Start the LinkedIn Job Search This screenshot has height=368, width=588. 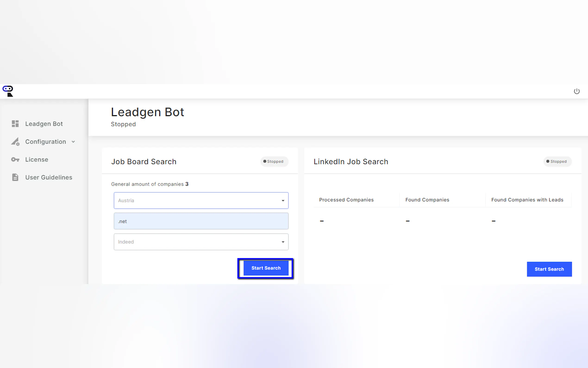point(549,269)
